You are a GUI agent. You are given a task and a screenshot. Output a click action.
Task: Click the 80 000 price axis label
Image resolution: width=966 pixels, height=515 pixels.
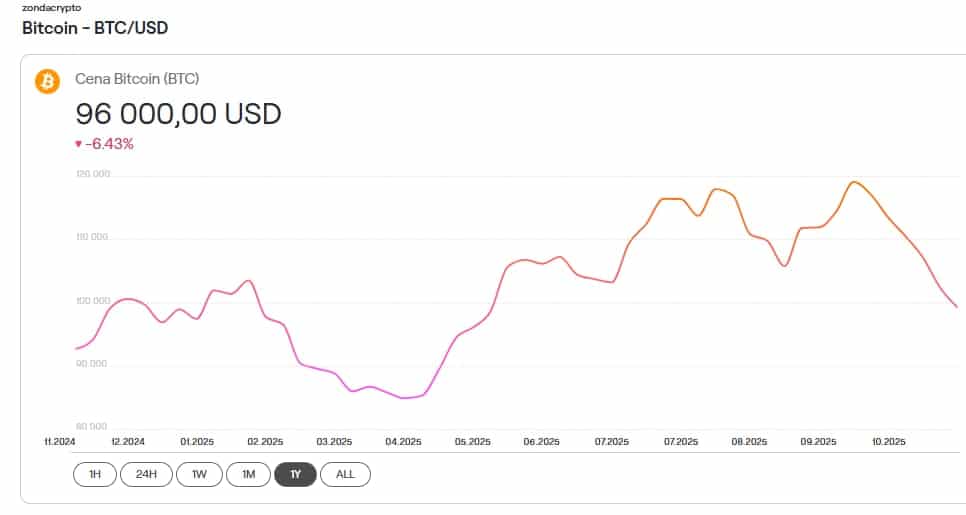click(93, 426)
